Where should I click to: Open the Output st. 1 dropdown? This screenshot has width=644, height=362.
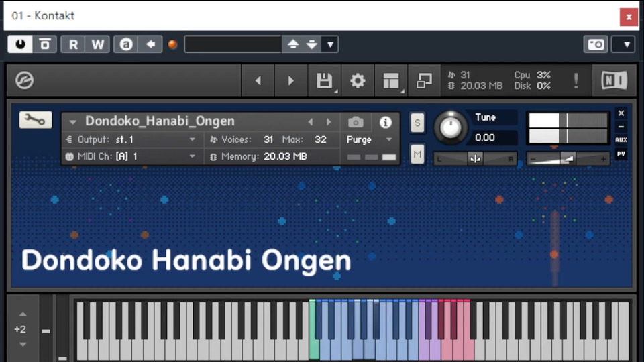(133, 139)
